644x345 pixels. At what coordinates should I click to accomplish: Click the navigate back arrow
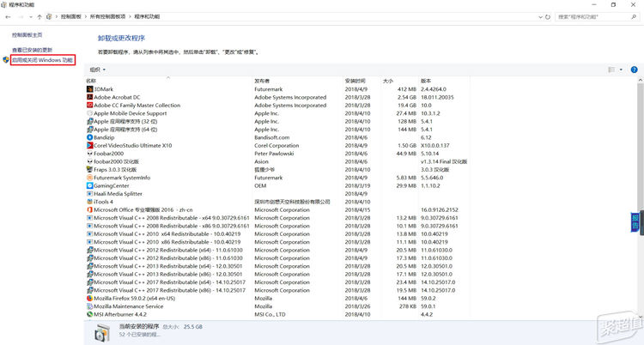point(8,16)
